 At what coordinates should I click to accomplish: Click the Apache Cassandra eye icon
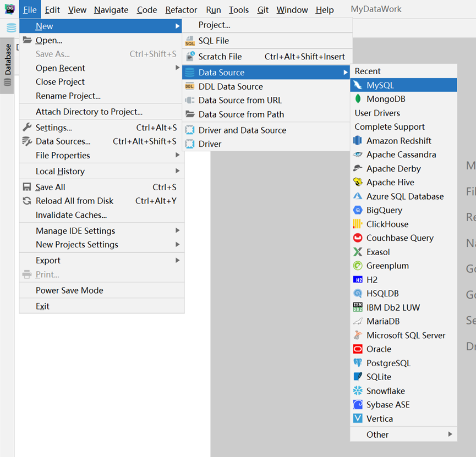(x=358, y=155)
